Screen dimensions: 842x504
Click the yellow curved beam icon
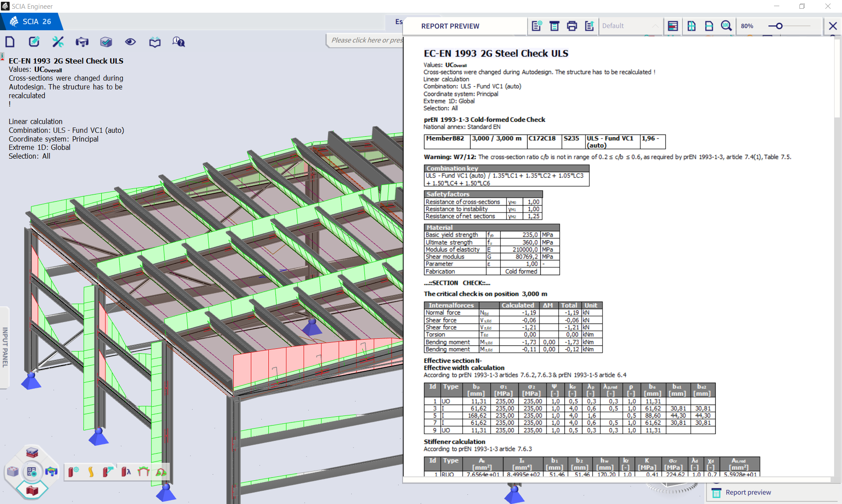coord(91,472)
